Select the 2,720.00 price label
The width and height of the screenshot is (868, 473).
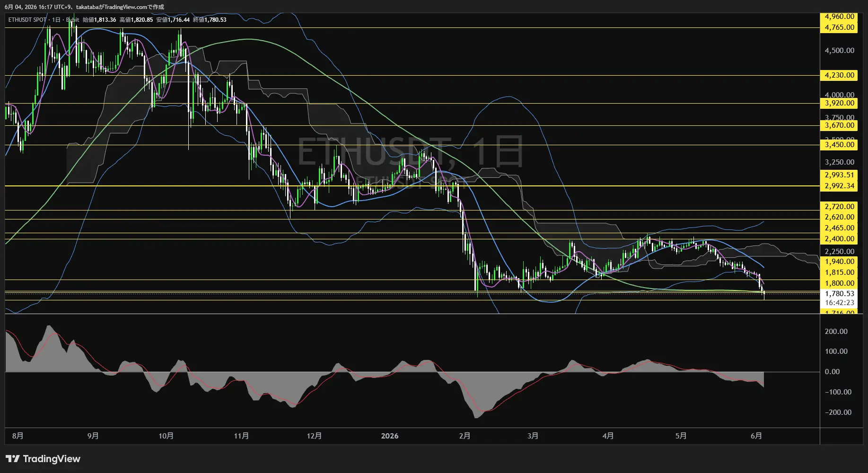click(x=840, y=207)
